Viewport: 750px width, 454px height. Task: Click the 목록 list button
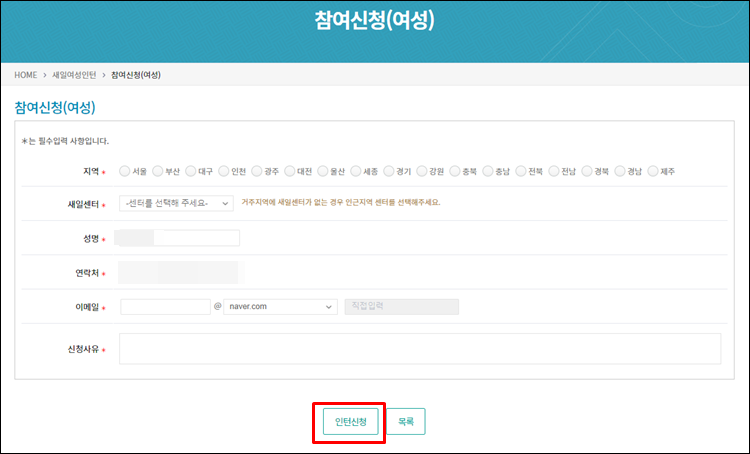pos(406,422)
